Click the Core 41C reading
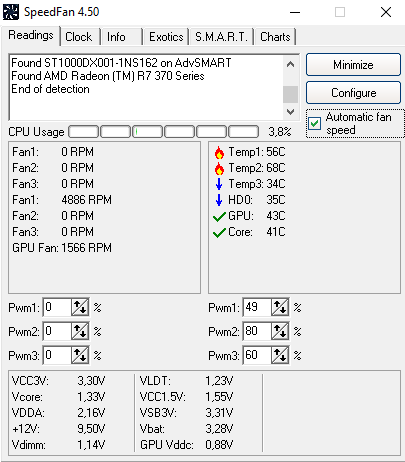This screenshot has width=405, height=462. tap(257, 232)
